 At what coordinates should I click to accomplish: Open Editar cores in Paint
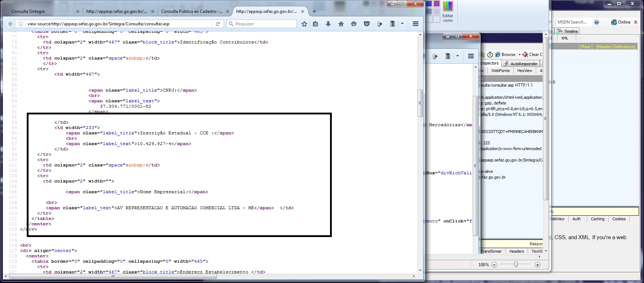pyautogui.click(x=448, y=12)
